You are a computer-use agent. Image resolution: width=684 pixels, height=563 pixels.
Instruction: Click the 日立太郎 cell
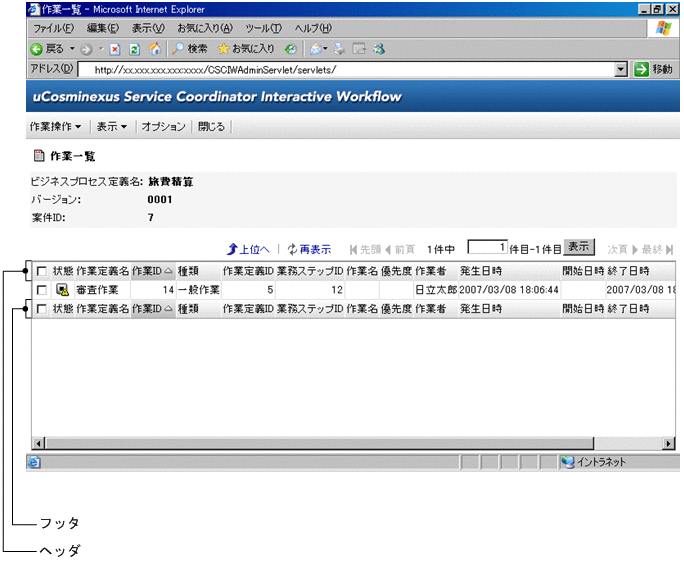[436, 290]
